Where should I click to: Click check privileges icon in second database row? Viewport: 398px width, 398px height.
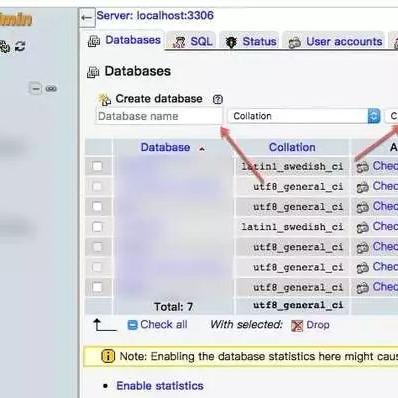click(362, 187)
